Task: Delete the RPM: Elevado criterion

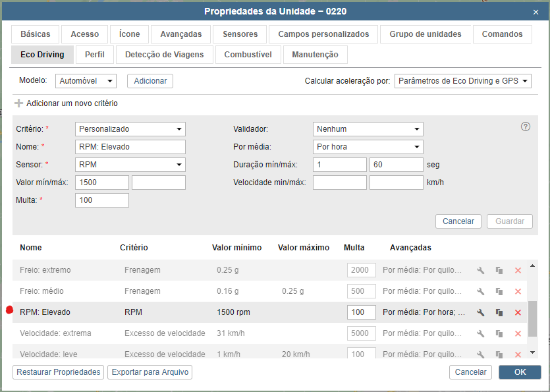Action: [x=518, y=312]
